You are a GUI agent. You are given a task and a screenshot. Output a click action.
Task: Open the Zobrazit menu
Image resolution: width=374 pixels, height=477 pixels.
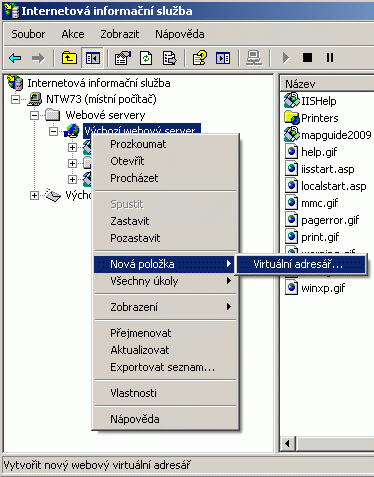120,34
